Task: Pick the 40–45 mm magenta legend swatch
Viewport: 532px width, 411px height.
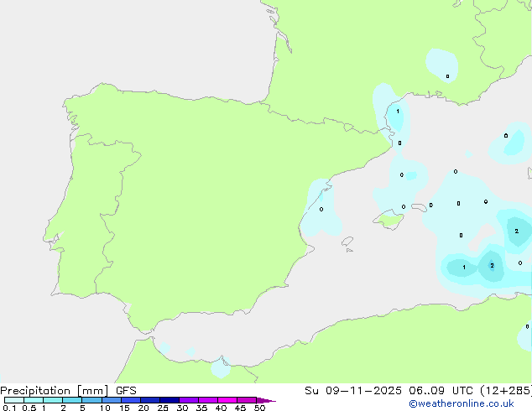Action: [x=227, y=400]
